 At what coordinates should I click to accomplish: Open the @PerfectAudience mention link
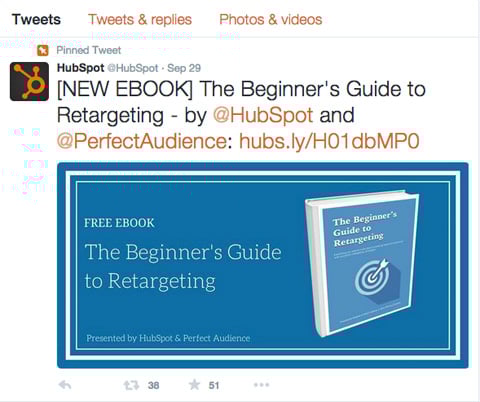pyautogui.click(x=142, y=141)
